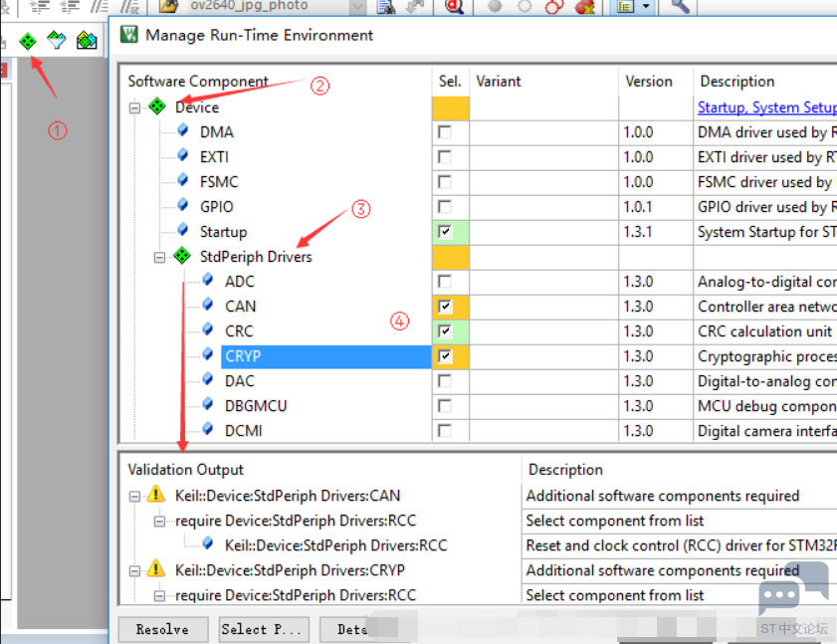
Task: Click Startup version cell 1.3.1
Action: click(638, 232)
